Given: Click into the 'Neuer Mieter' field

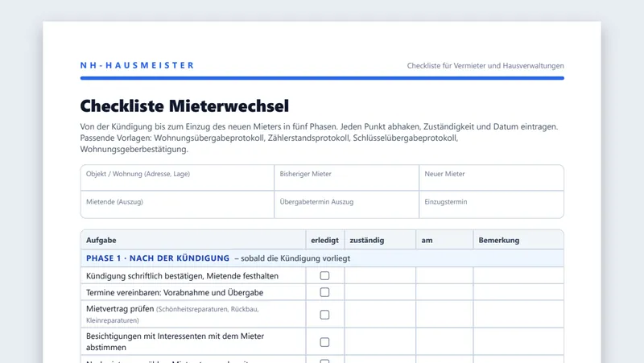Looking at the screenshot, I should 491,178.
